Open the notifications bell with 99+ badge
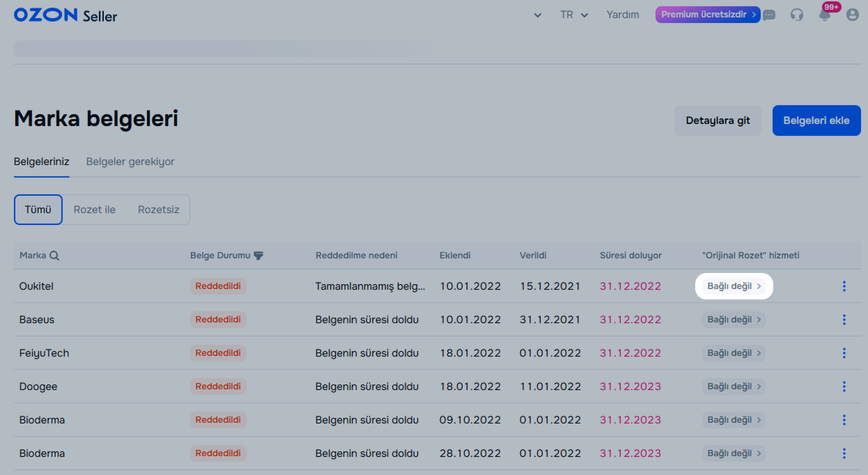 pos(825,15)
